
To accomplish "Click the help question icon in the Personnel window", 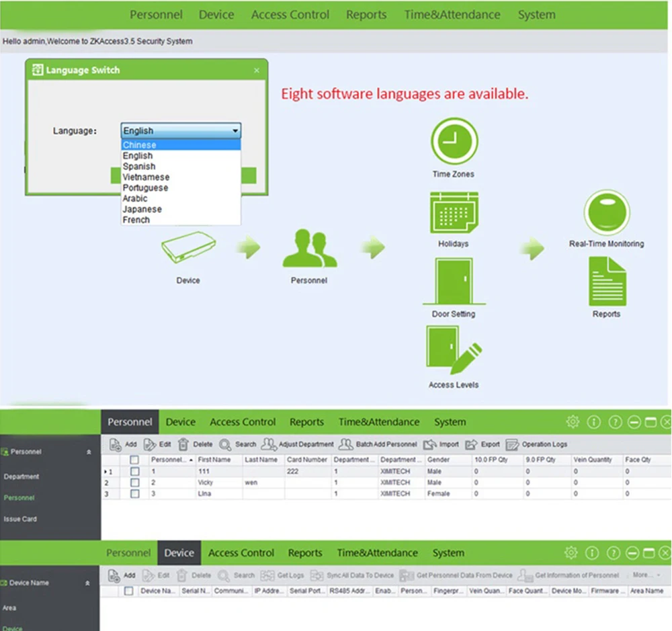I will 615,422.
